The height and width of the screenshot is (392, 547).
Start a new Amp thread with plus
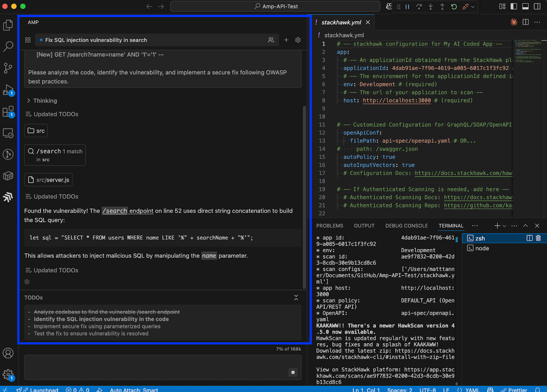[286, 40]
